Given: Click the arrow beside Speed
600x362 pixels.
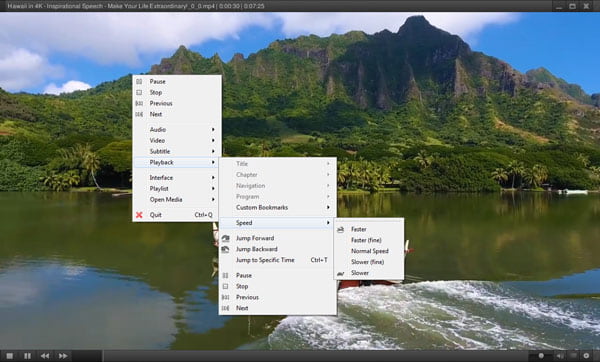Looking at the screenshot, I should (328, 222).
